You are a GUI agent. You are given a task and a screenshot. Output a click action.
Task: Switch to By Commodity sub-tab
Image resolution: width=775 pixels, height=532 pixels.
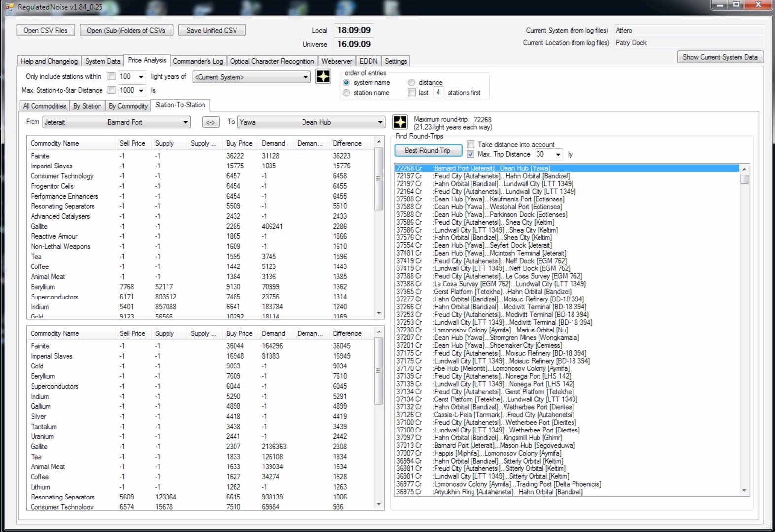128,106
